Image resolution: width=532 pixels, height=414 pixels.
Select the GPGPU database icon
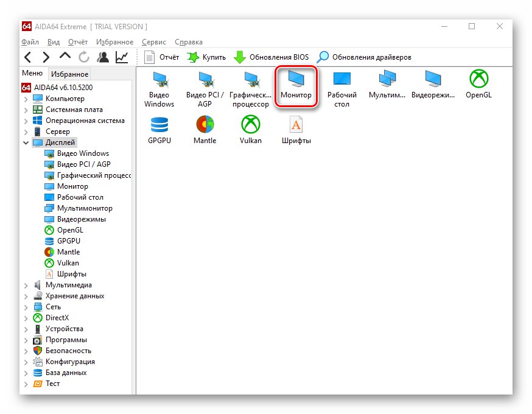(159, 128)
